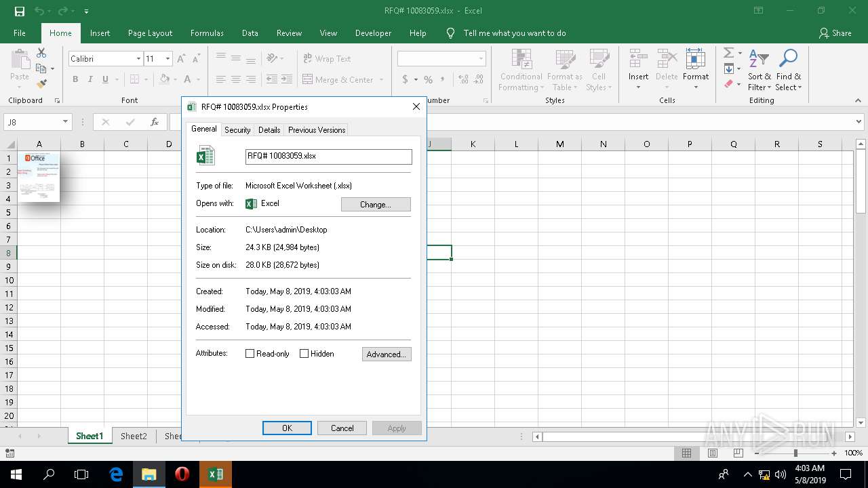868x488 pixels.
Task: Click Windows Start button
Action: pos(16,474)
